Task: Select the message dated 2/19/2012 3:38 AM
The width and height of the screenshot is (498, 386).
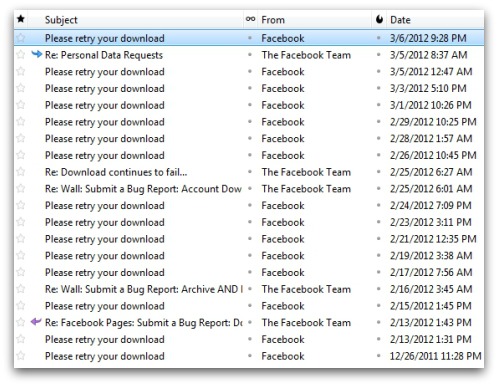Action: pos(249,256)
